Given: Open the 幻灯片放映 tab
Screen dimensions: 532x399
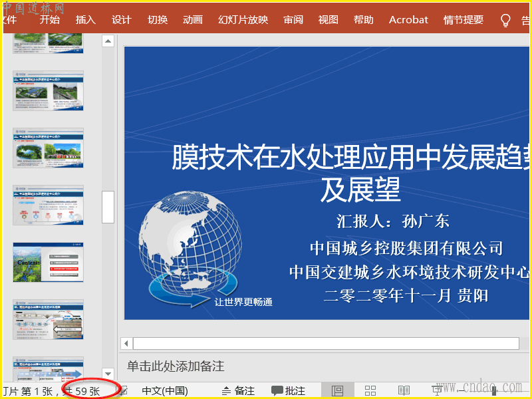Looking at the screenshot, I should click(243, 20).
